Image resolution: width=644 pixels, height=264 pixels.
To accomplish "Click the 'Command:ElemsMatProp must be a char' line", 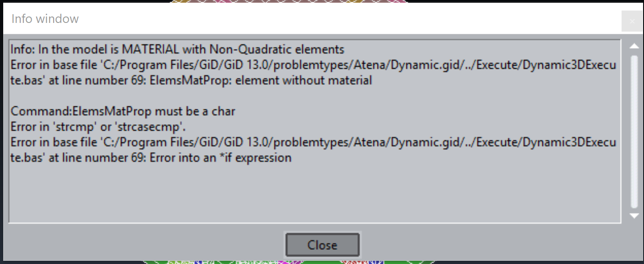I will click(123, 111).
